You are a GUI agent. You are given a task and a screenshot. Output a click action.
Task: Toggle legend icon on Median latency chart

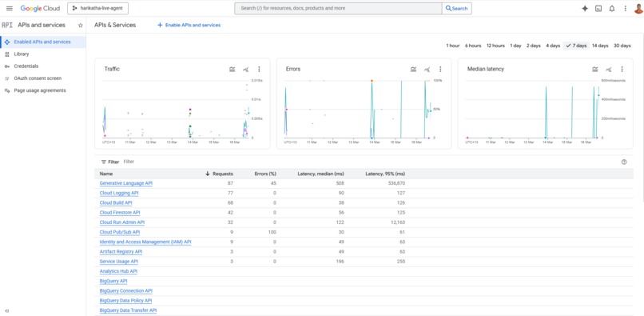click(x=594, y=69)
